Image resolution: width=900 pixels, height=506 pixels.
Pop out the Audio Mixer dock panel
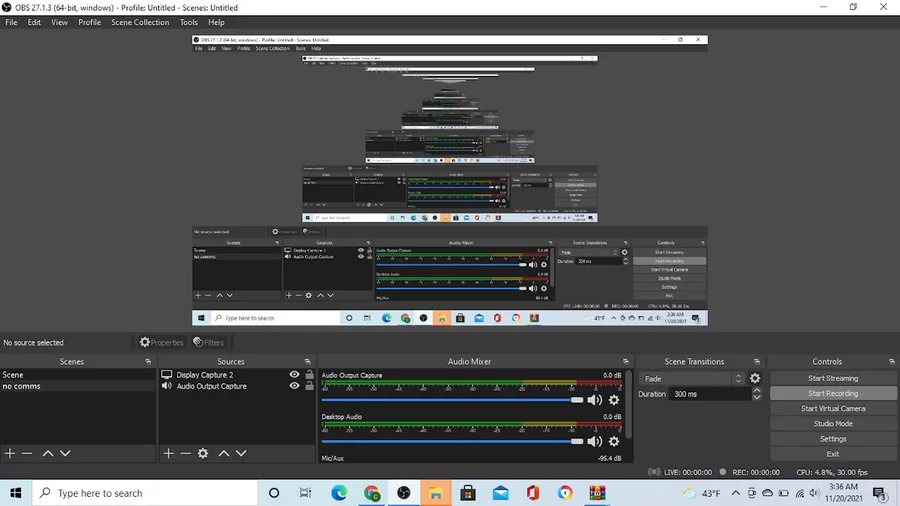pos(626,361)
